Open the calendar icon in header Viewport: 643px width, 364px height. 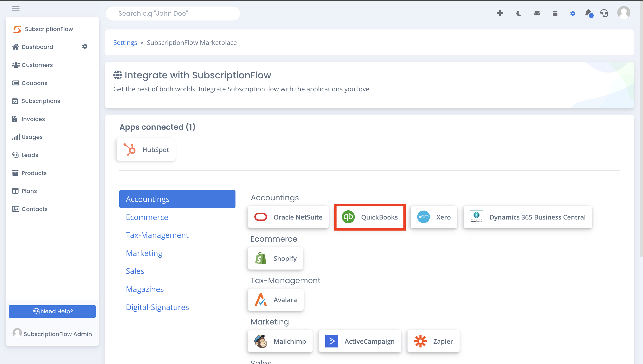coord(555,13)
